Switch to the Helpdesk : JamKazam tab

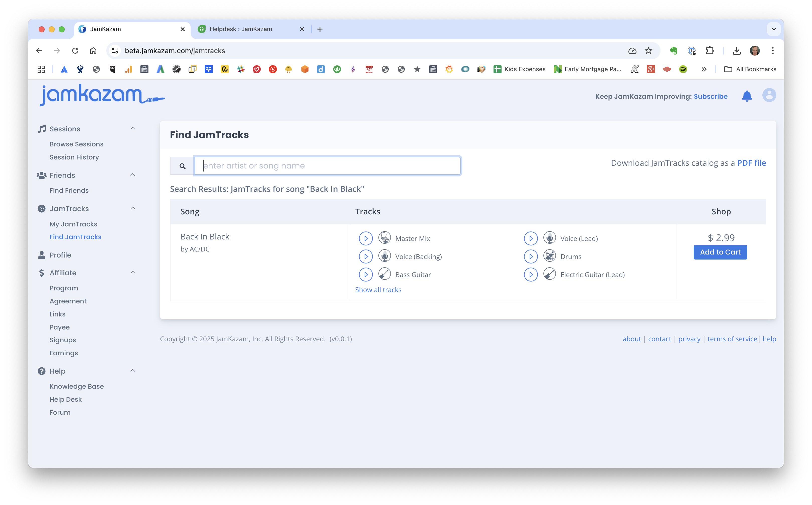coord(241,29)
